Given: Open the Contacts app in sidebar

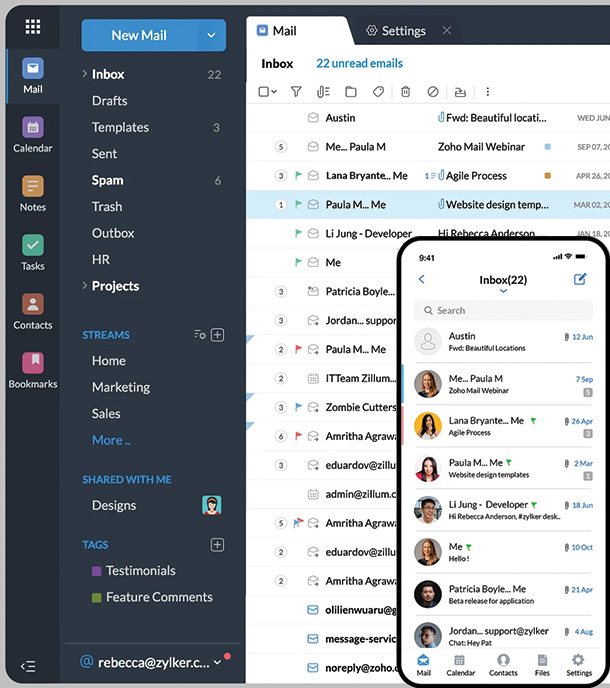Looking at the screenshot, I should point(32,312).
